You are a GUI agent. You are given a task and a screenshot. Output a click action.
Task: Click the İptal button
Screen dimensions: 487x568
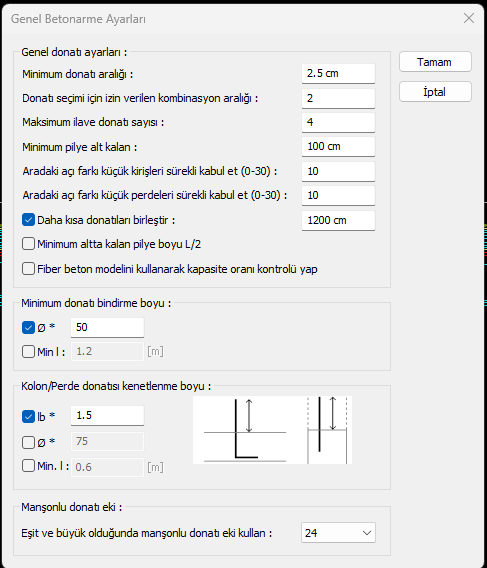pyautogui.click(x=435, y=92)
